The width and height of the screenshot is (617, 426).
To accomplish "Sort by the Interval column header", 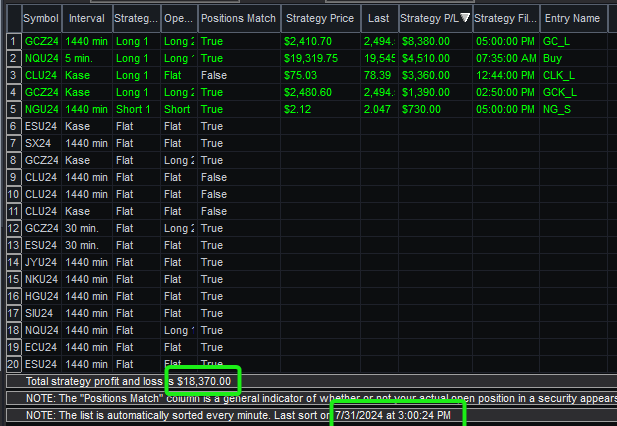I will pyautogui.click(x=87, y=18).
